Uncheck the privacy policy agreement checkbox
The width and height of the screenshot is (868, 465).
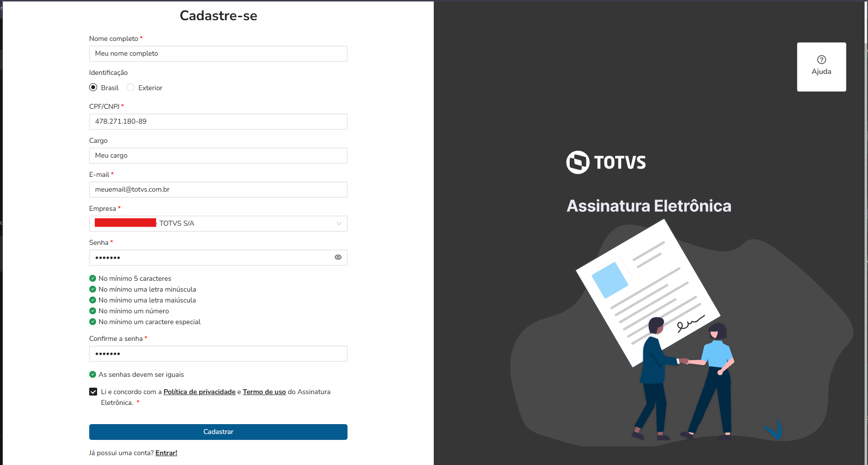coord(93,392)
